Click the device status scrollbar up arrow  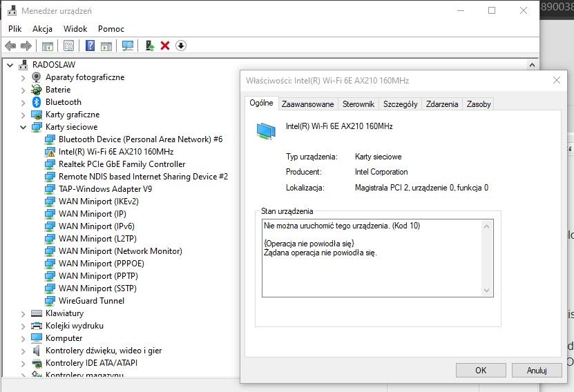pyautogui.click(x=486, y=226)
